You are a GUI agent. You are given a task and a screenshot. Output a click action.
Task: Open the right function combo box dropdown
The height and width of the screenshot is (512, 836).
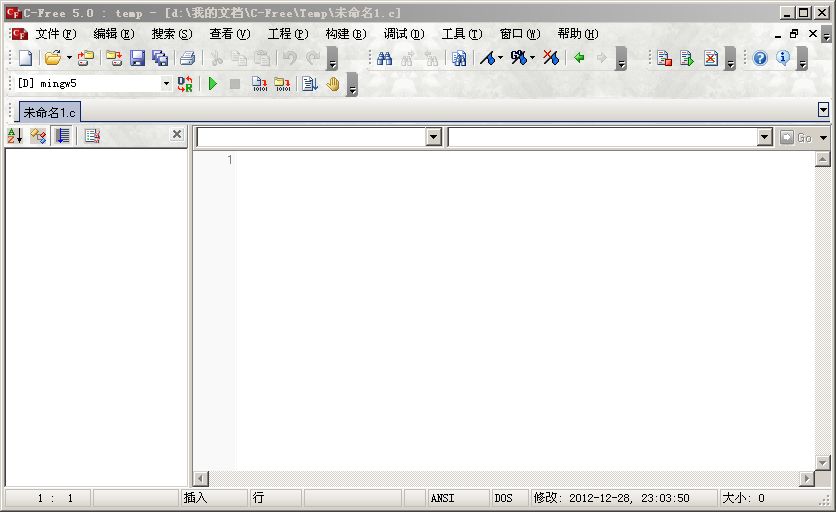(x=765, y=137)
